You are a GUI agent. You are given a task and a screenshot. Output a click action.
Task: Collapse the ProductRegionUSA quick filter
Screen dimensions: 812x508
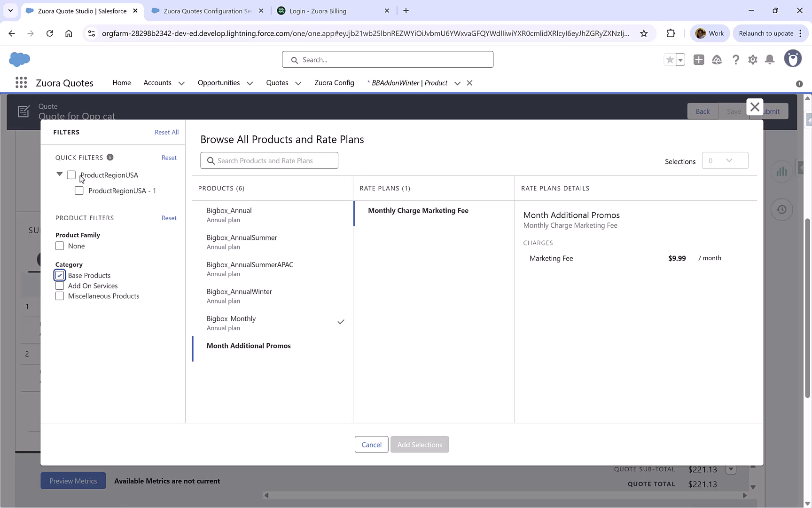click(59, 174)
